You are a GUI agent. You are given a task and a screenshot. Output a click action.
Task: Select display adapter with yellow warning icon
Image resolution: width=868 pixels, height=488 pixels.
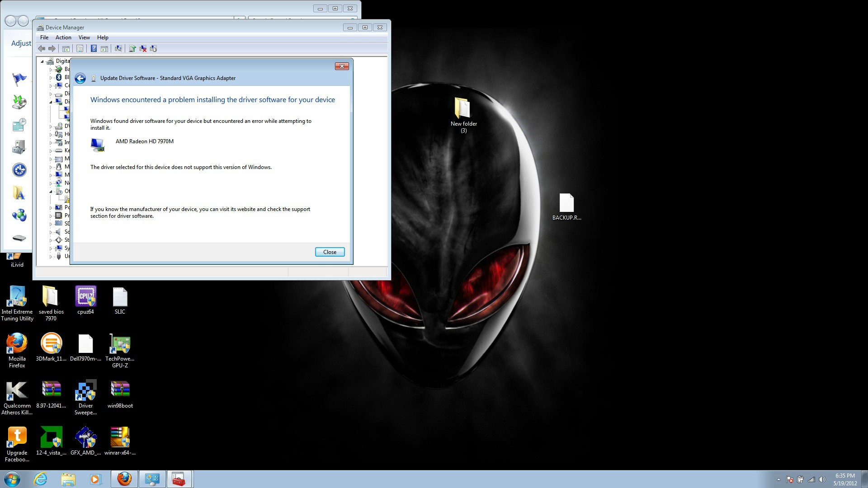[x=66, y=110]
